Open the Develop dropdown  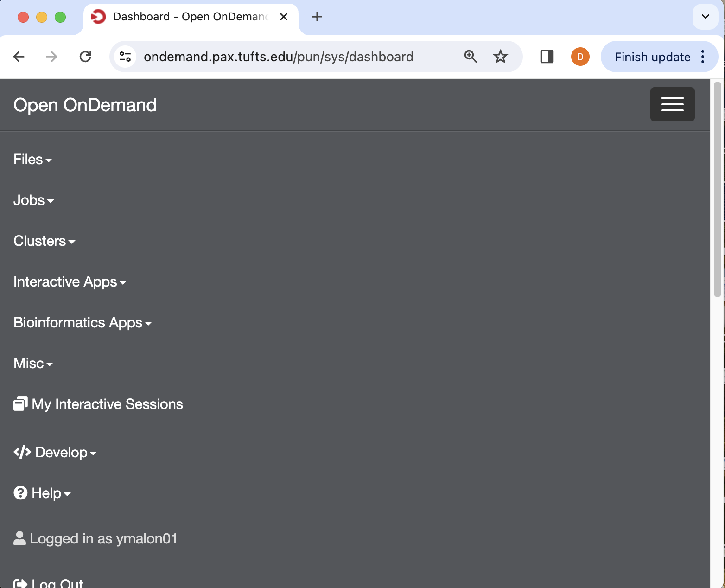tap(55, 453)
